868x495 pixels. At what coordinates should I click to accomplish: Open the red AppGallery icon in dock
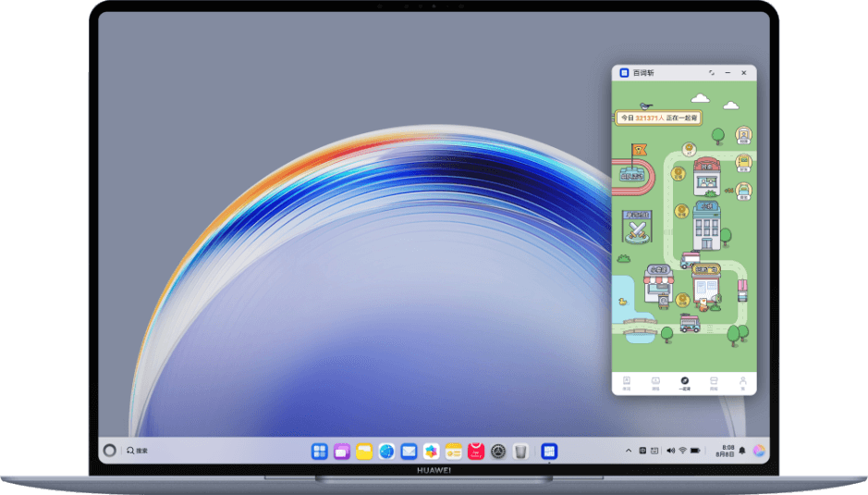(x=475, y=452)
